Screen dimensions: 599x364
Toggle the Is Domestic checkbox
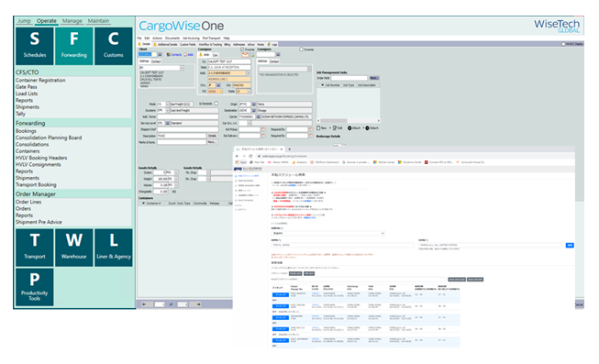tap(216, 104)
